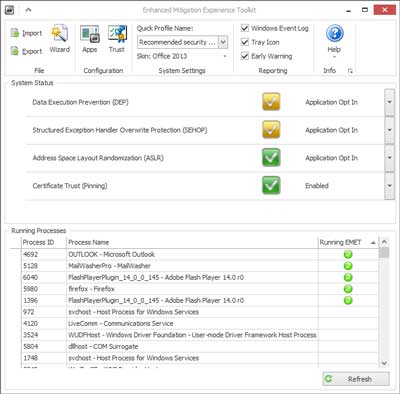Image resolution: width=400 pixels, height=394 pixels.
Task: Toggle the Tray Icon checkbox
Action: [x=245, y=42]
